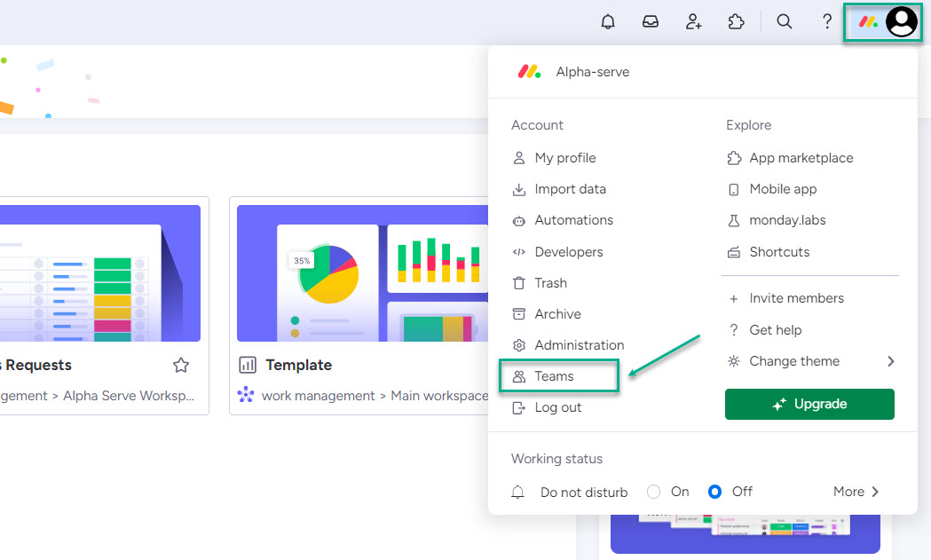Click the green Upgrade button

tap(809, 404)
